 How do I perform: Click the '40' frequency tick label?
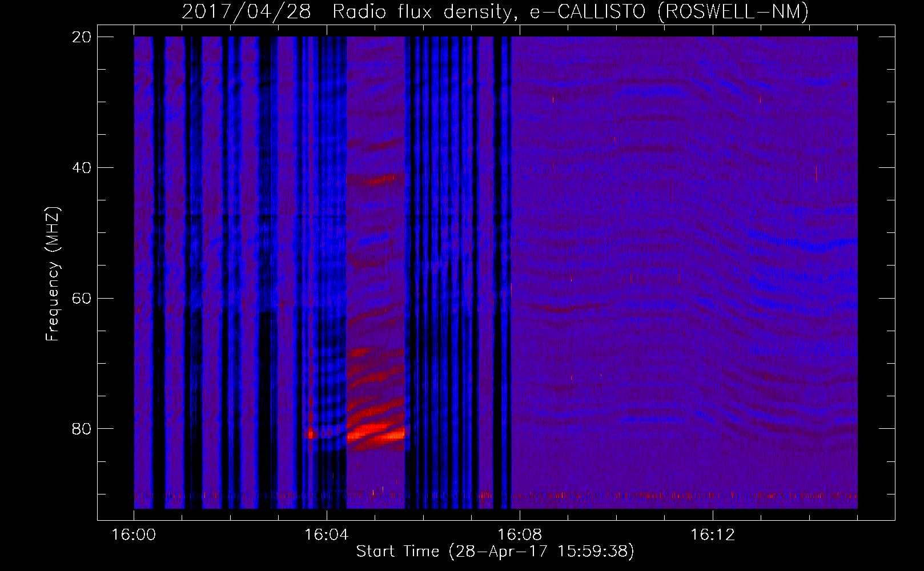pyautogui.click(x=82, y=168)
